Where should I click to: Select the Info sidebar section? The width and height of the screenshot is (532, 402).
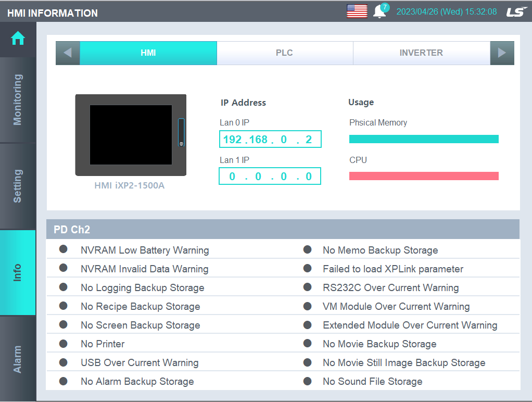pyautogui.click(x=17, y=271)
